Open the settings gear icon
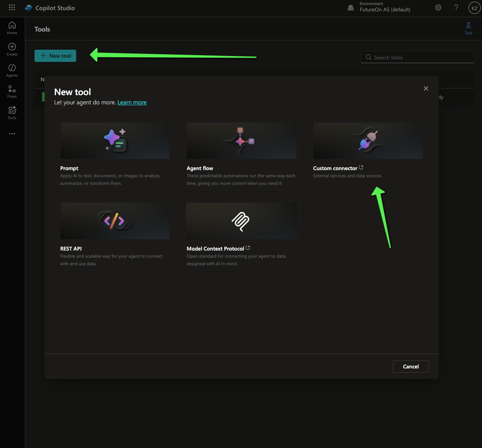Image resolution: width=482 pixels, height=448 pixels. pos(438,8)
